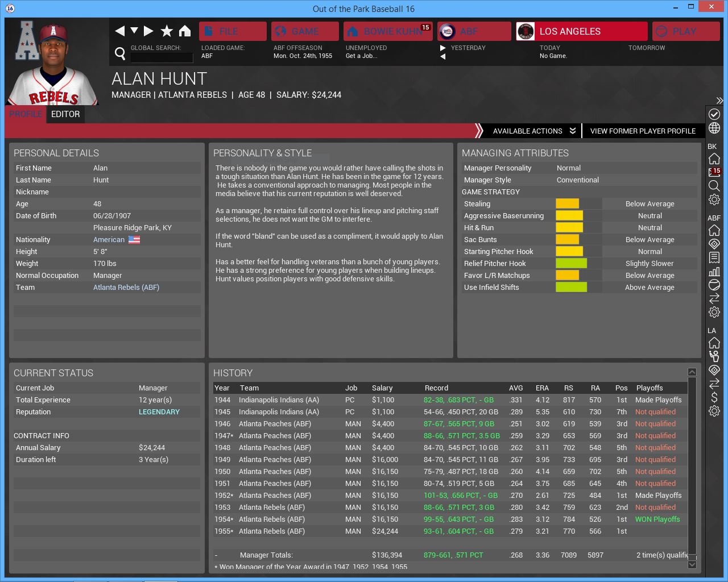Open the BK section settings gear
This screenshot has height=582, width=728.
coord(714,199)
